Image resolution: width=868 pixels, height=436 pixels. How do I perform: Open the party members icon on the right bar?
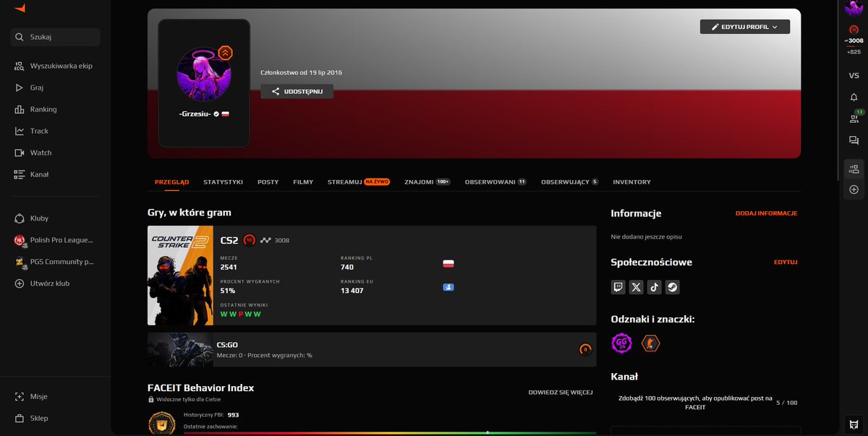[854, 169]
